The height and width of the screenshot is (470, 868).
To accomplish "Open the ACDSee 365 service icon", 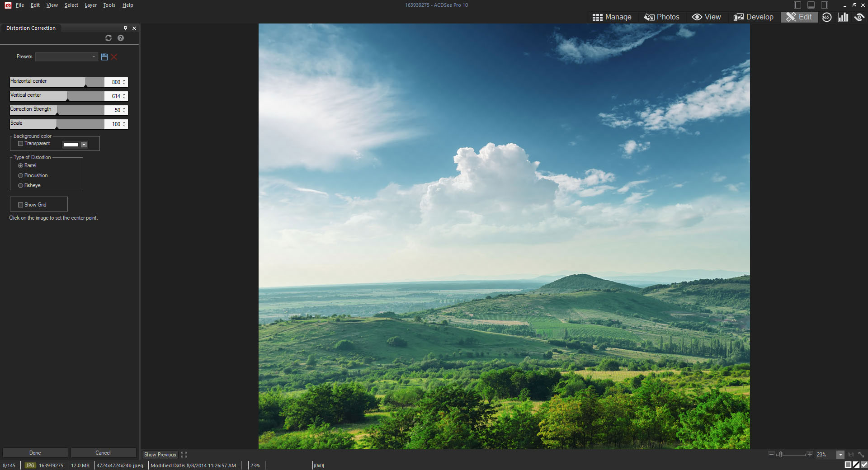I will (826, 17).
